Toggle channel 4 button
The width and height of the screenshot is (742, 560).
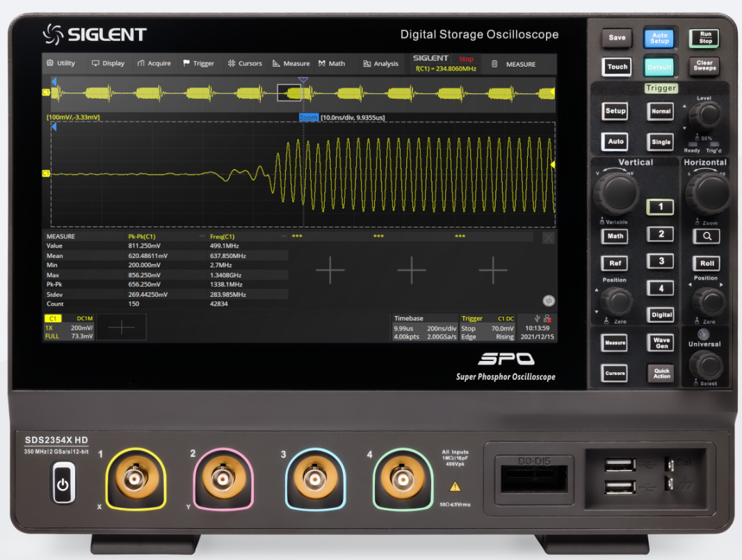[661, 288]
